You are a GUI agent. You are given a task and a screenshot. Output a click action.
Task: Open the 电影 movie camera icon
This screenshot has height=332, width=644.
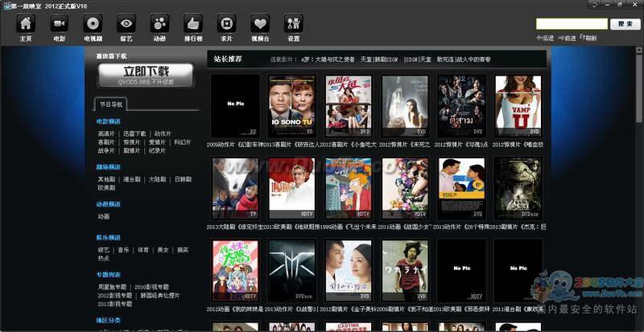coord(59,23)
